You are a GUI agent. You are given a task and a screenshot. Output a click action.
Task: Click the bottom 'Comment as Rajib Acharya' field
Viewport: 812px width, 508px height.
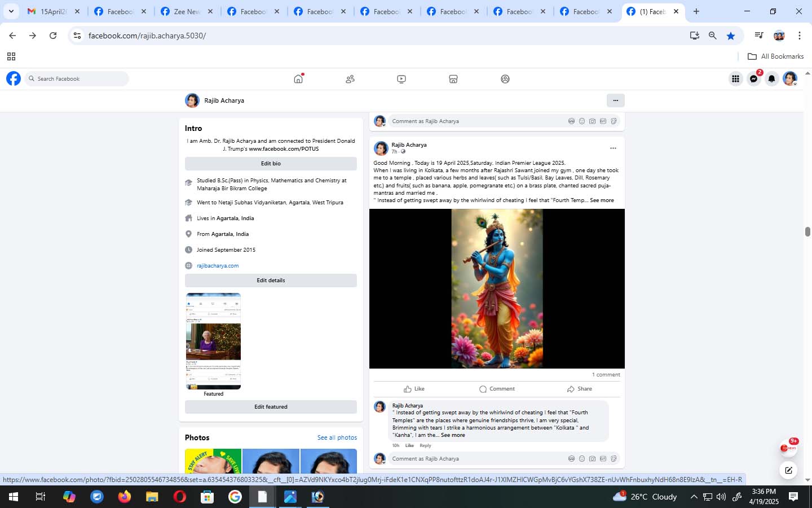[504, 459]
